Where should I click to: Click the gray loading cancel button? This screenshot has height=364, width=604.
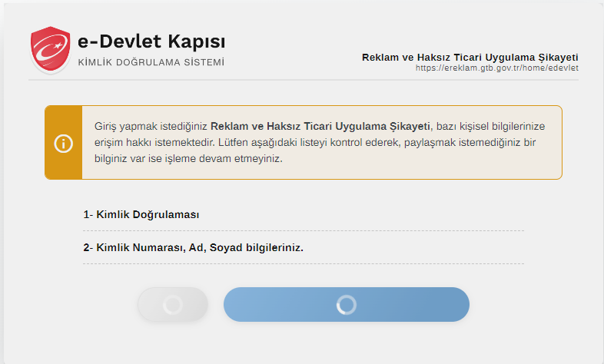pyautogui.click(x=173, y=304)
